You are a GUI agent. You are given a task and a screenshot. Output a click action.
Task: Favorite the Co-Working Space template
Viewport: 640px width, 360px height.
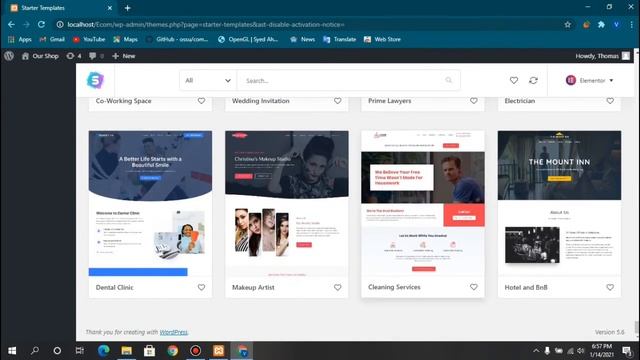(201, 101)
